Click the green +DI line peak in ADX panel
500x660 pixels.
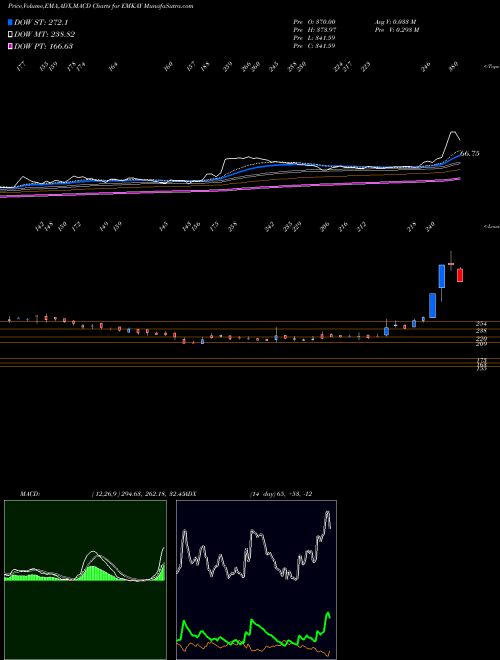pyautogui.click(x=327, y=614)
